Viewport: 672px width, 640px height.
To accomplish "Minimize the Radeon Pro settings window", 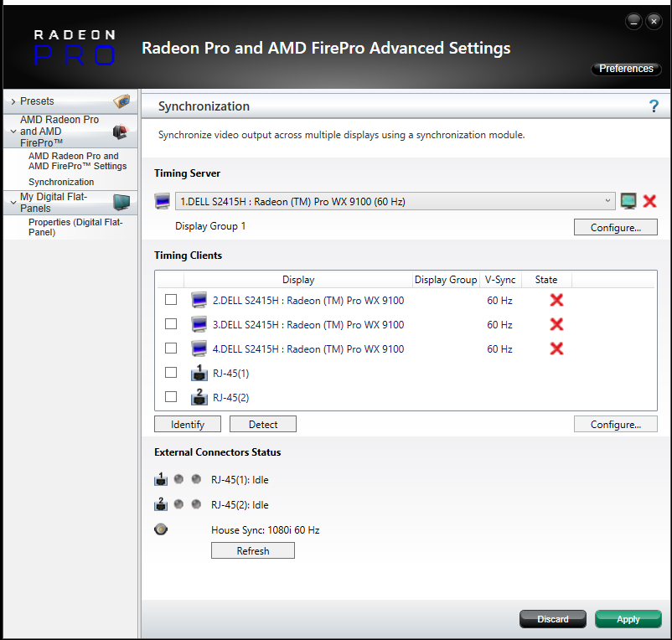I will 633,21.
